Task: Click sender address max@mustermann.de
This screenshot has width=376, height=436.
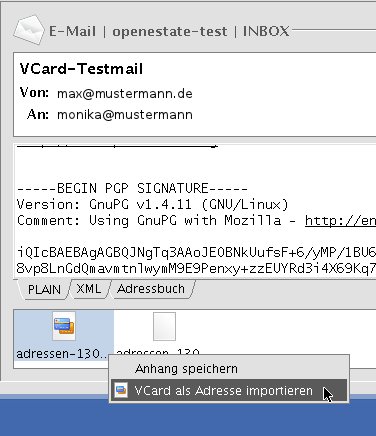Action: click(125, 93)
